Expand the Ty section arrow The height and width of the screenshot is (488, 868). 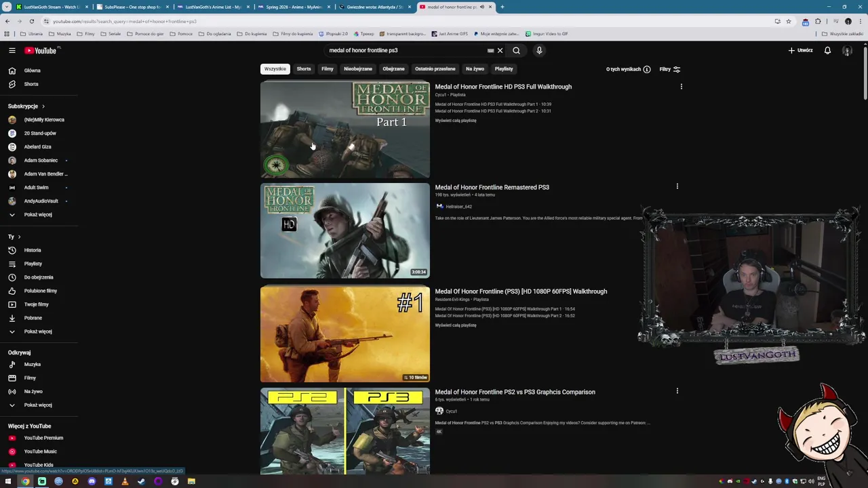point(19,237)
